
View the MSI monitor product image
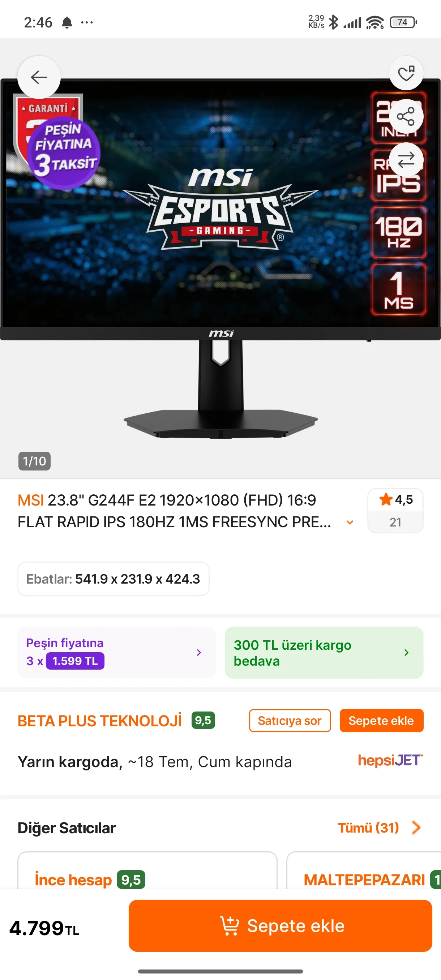click(220, 259)
